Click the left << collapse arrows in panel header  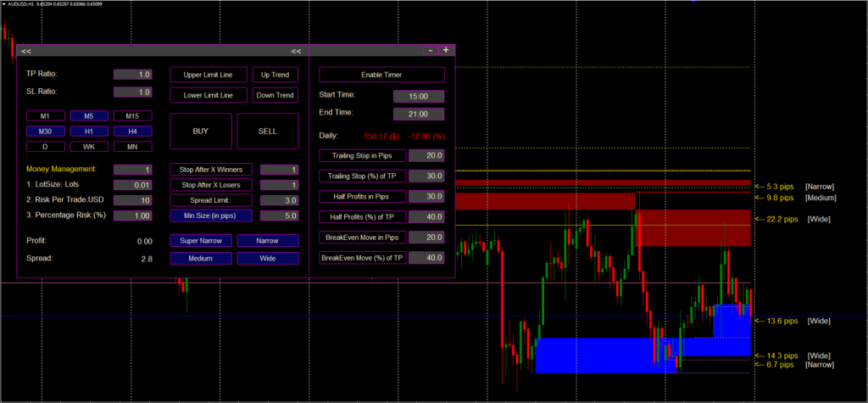(x=26, y=51)
